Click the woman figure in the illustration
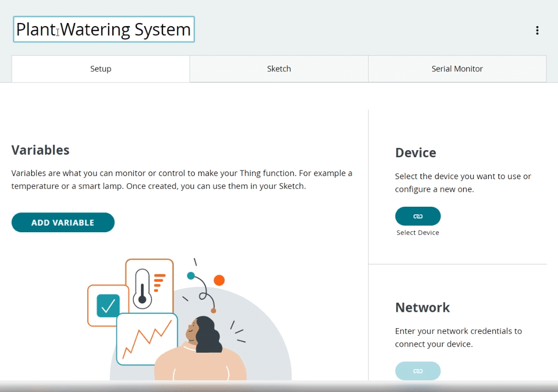This screenshot has width=558, height=392. [x=201, y=352]
